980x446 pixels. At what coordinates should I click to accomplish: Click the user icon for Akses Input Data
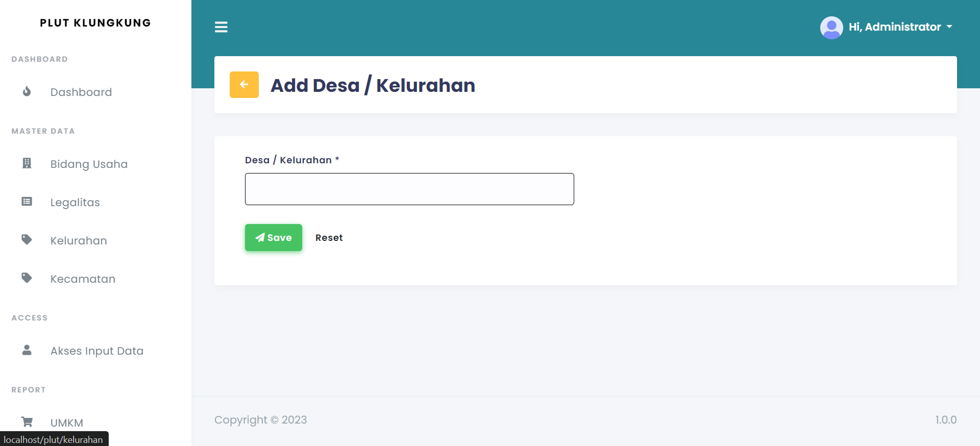[27, 350]
